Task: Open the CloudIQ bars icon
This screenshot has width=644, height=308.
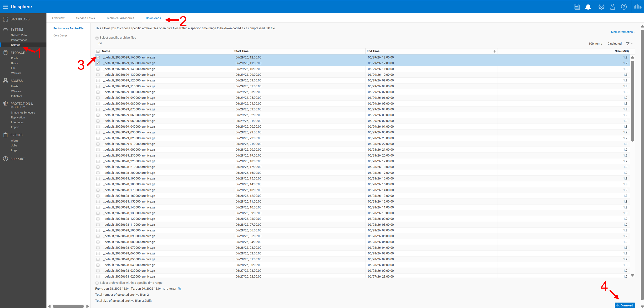Action: click(637, 7)
